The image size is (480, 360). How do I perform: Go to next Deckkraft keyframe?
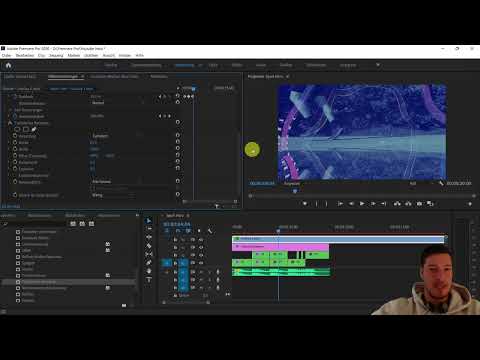coord(169,97)
